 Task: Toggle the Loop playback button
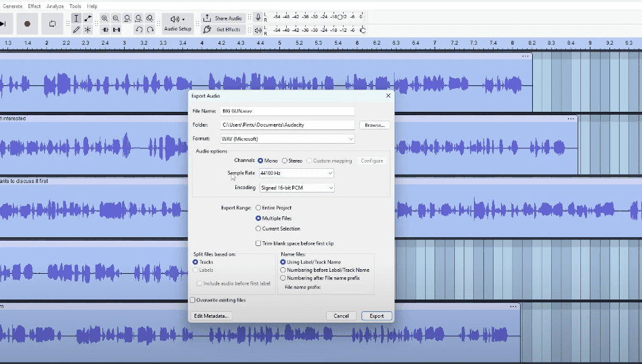pyautogui.click(x=52, y=24)
